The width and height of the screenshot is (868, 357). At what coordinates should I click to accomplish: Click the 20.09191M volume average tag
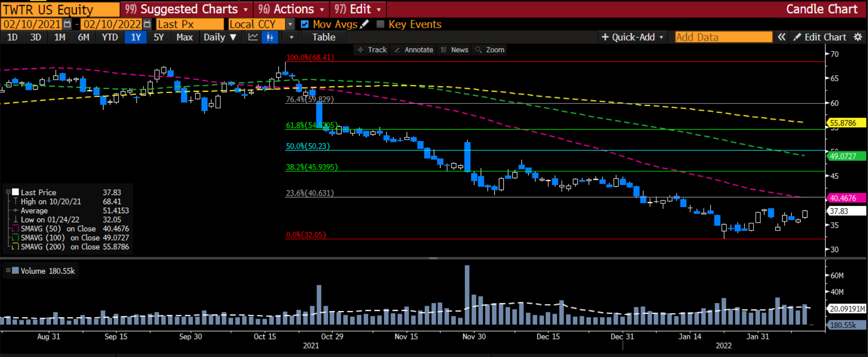pos(846,309)
